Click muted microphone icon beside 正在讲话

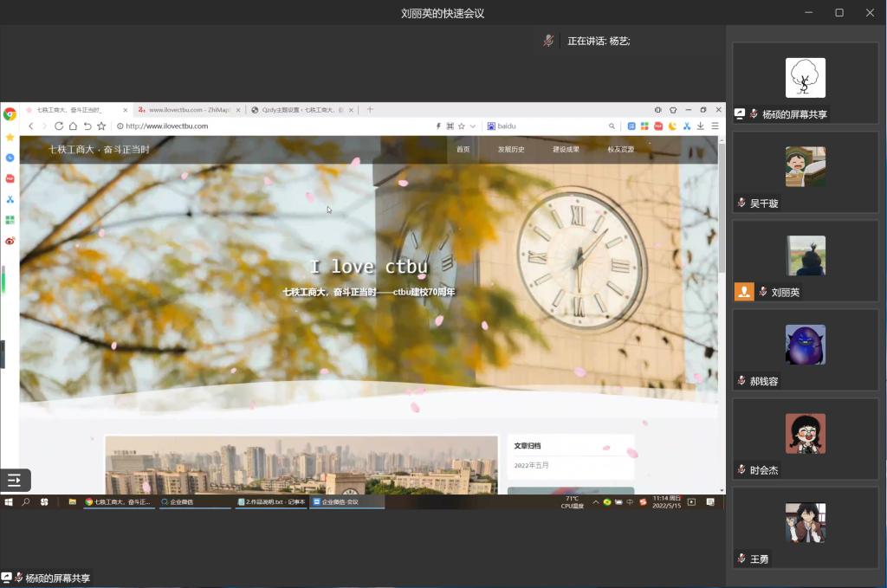click(548, 41)
